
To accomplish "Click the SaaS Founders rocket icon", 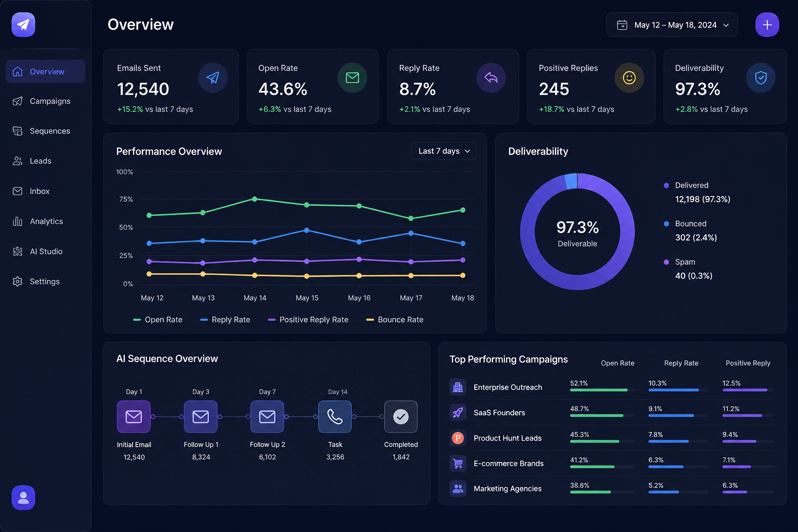I will tap(458, 413).
